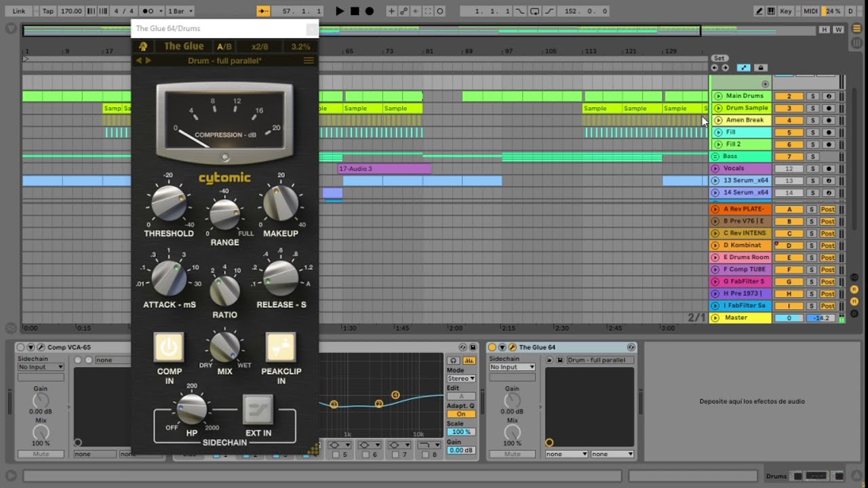Click The Glue plugin logo icon

[143, 46]
